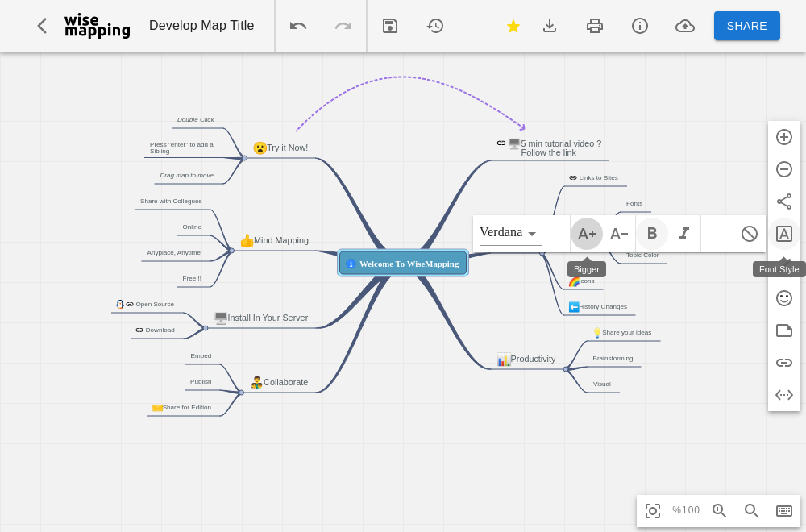This screenshot has width=806, height=532.
Task: Fit the map to screen
Action: pyautogui.click(x=653, y=510)
